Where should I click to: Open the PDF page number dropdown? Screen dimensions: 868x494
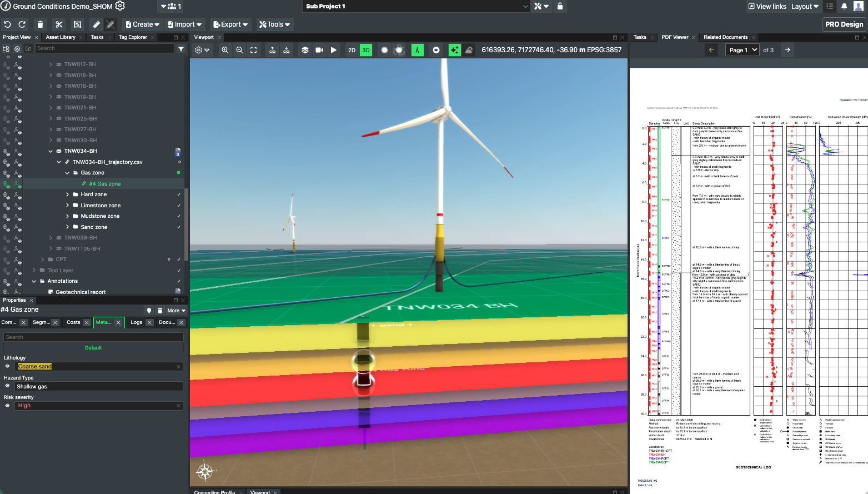click(x=743, y=50)
